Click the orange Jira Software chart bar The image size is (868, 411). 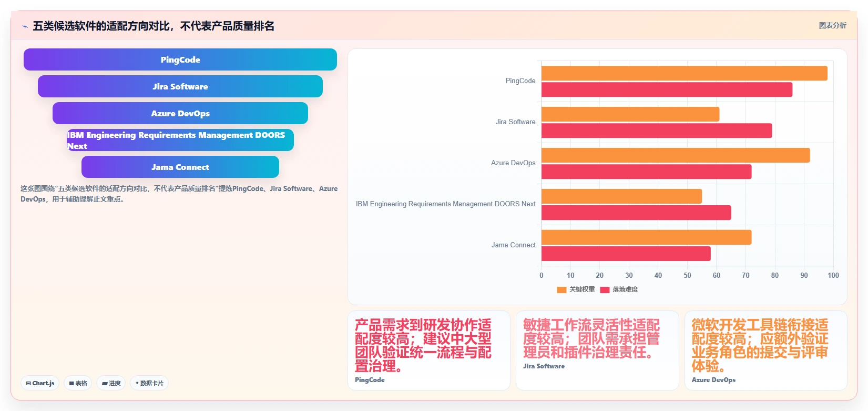pyautogui.click(x=630, y=114)
